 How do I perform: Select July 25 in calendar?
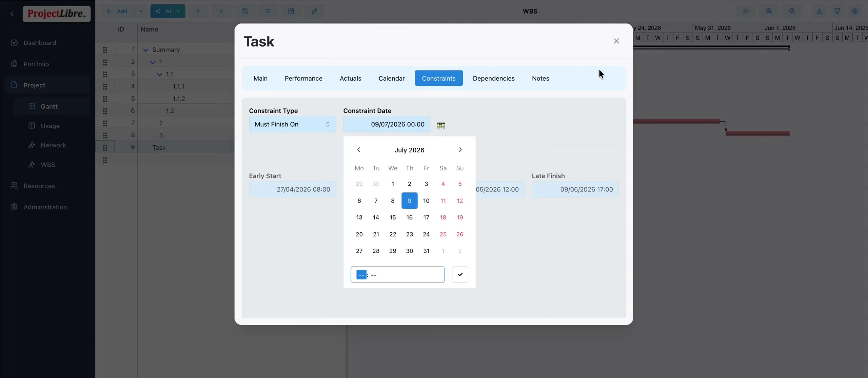(443, 234)
